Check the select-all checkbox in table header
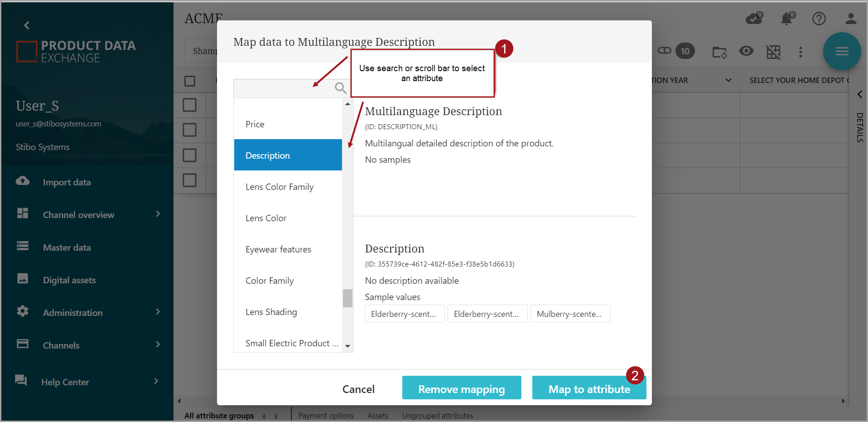The width and height of the screenshot is (868, 422). pos(190,81)
